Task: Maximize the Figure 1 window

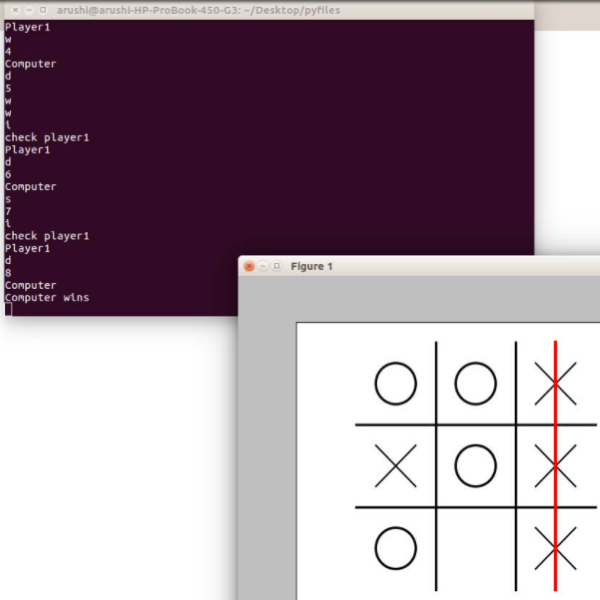Action: pyautogui.click(x=277, y=266)
